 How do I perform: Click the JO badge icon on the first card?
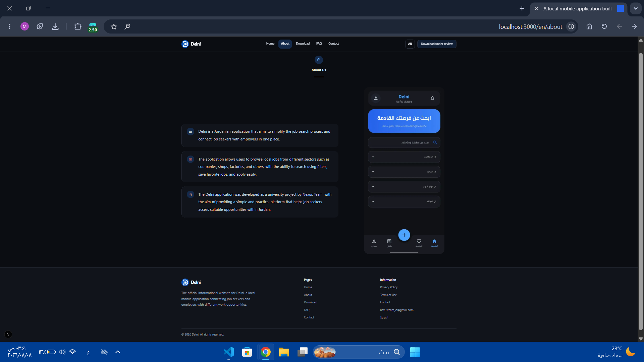[x=191, y=132]
